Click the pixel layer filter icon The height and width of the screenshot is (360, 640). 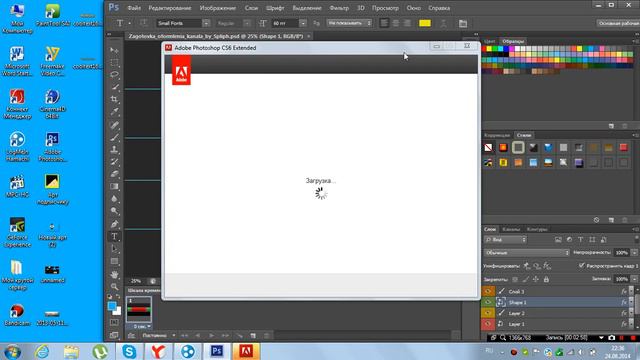tap(558, 240)
